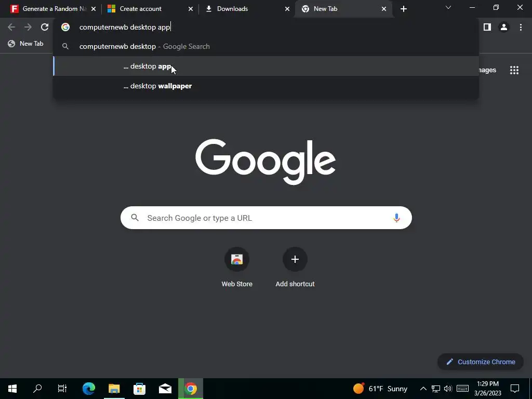Open the weather widget showing 61°F Sunny
This screenshot has height=399, width=532.
(380, 389)
